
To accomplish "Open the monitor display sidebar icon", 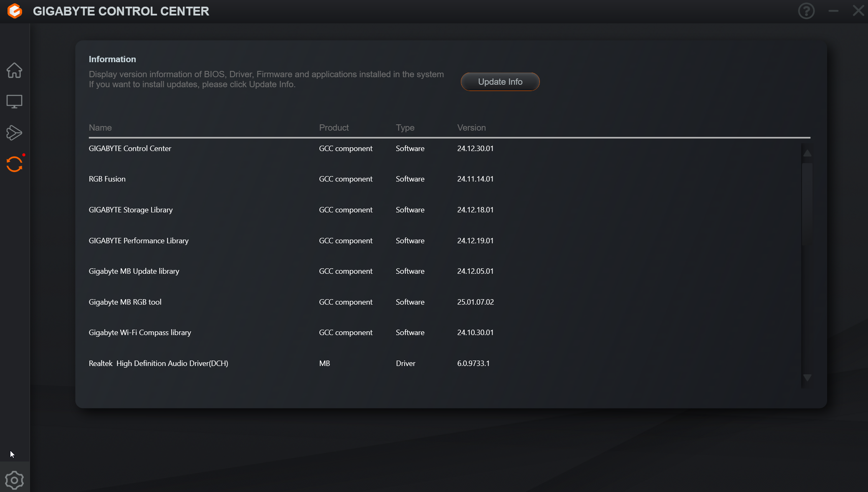I will point(14,101).
